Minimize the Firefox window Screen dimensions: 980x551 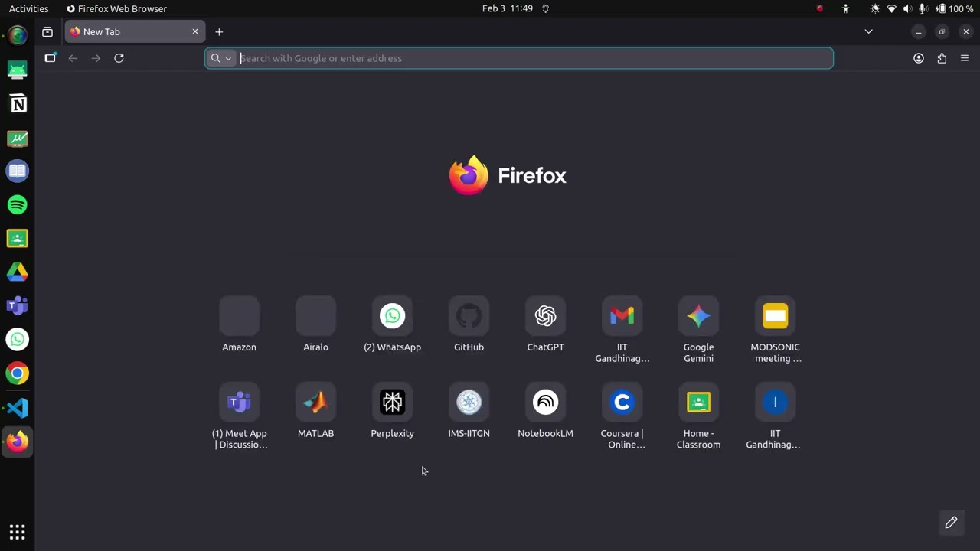coord(919,32)
